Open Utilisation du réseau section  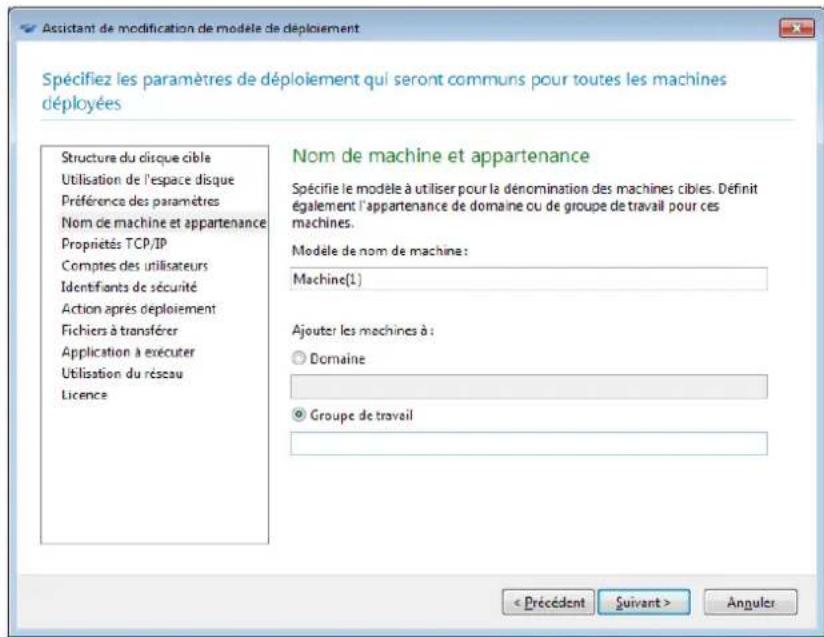[122, 374]
